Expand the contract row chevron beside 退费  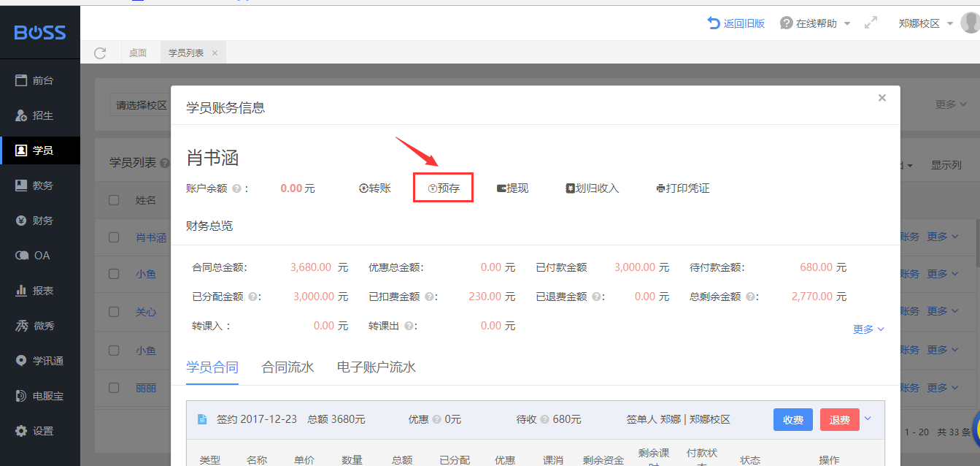coord(868,419)
